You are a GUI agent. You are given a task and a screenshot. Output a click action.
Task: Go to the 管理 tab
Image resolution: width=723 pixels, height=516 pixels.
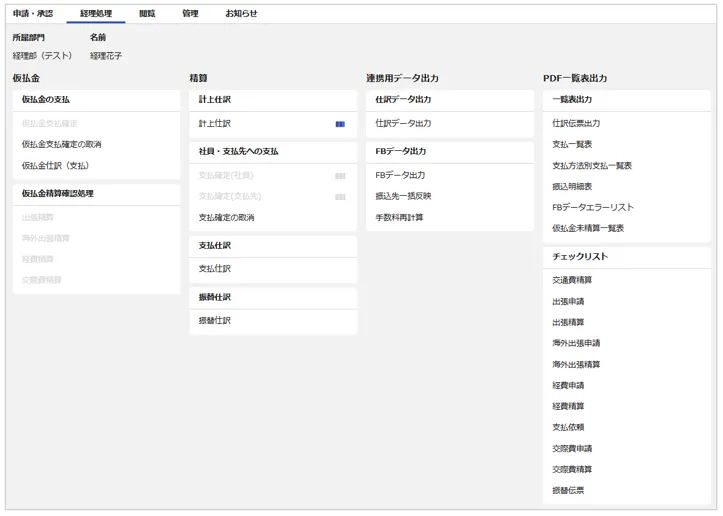(x=190, y=14)
